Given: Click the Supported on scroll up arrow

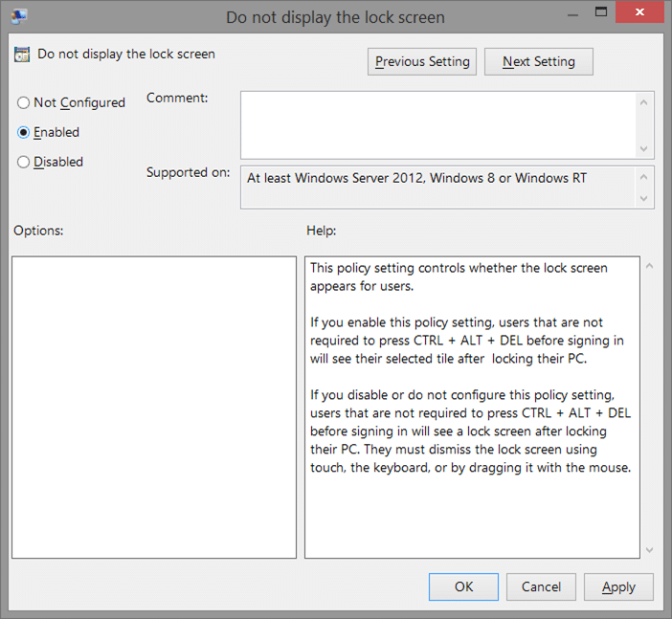Looking at the screenshot, I should (643, 177).
